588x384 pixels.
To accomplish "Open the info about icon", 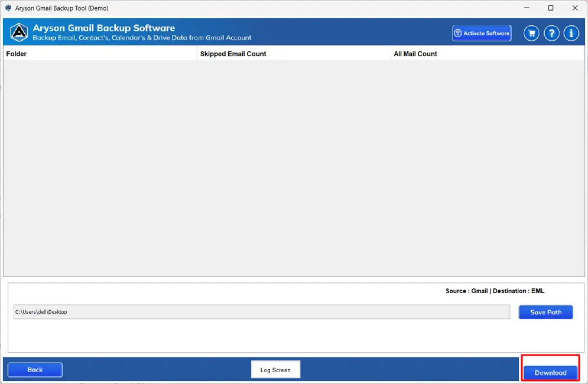I will coord(571,33).
